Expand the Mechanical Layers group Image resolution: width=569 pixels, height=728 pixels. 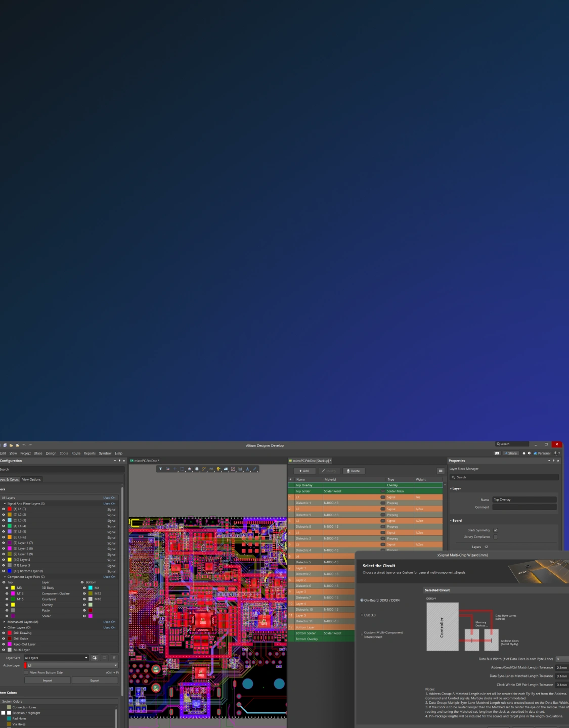tap(5, 622)
